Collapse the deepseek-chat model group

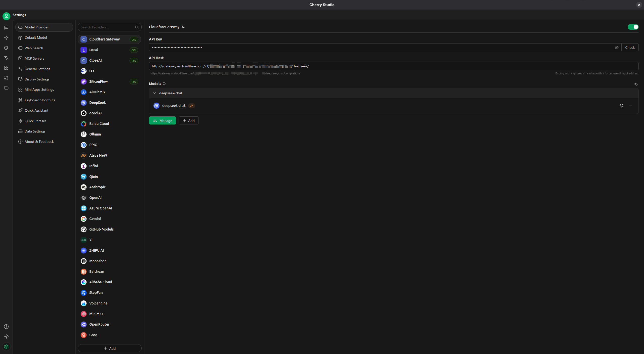pos(155,93)
